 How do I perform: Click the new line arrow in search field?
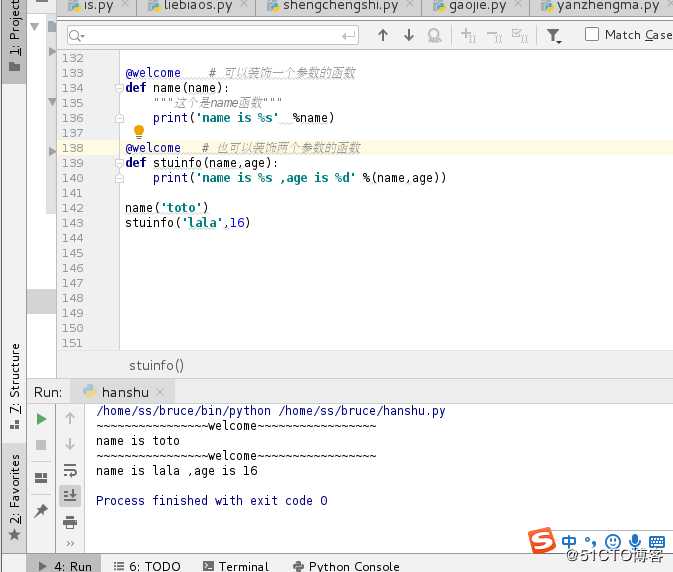(349, 36)
